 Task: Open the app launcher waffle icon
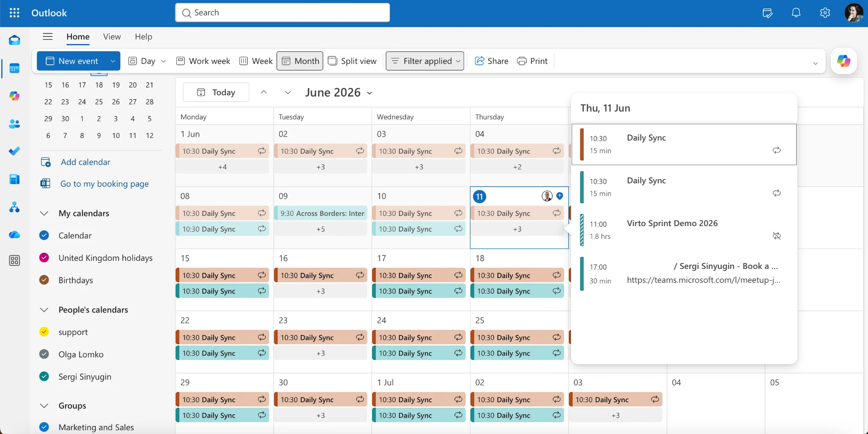(x=14, y=13)
